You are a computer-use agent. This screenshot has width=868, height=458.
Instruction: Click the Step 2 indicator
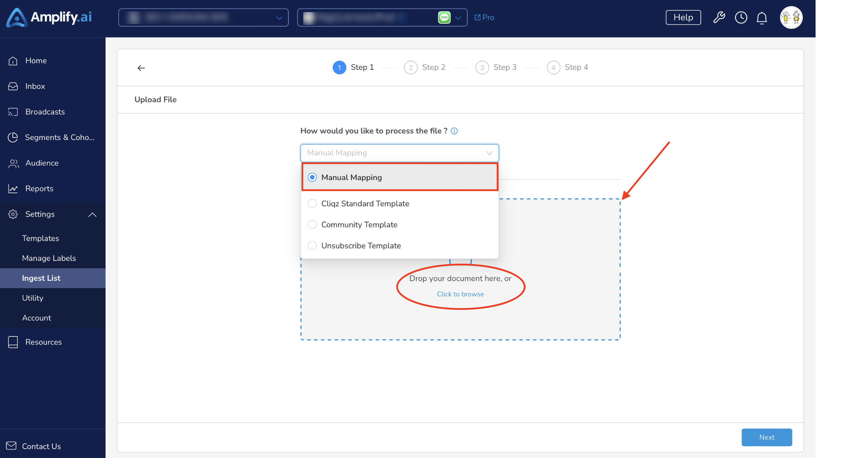click(x=424, y=67)
